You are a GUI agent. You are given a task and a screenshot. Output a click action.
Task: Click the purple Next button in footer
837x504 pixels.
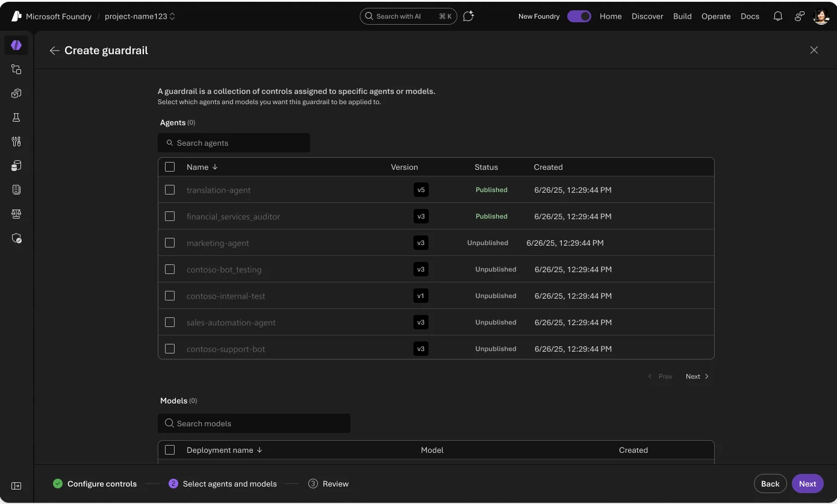coord(807,484)
